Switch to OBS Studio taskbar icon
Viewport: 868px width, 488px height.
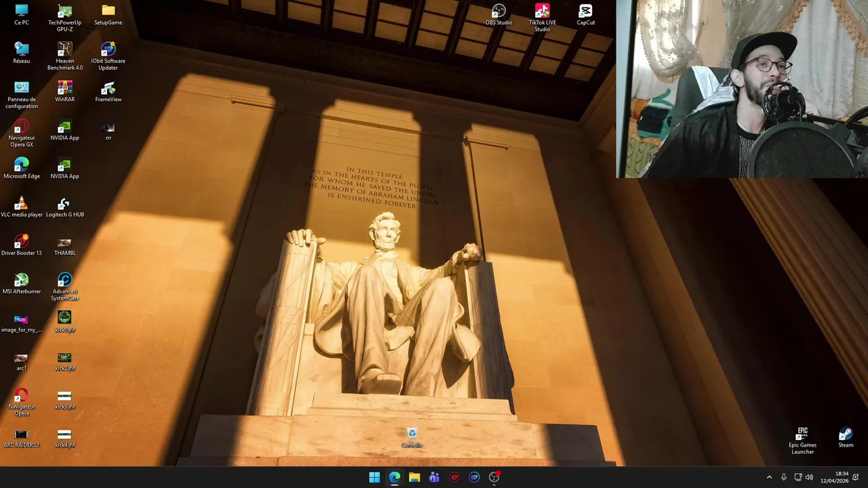(494, 477)
